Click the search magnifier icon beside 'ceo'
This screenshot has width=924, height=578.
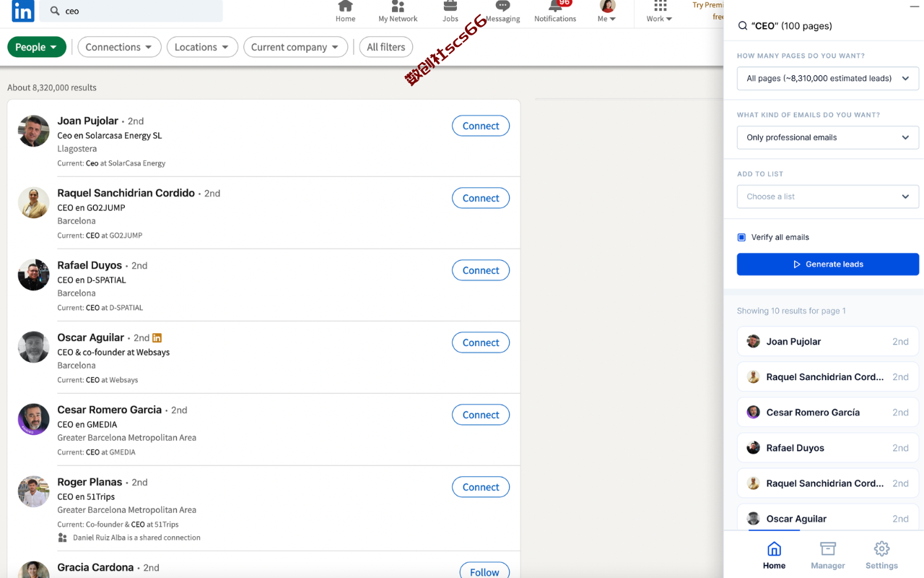click(55, 11)
